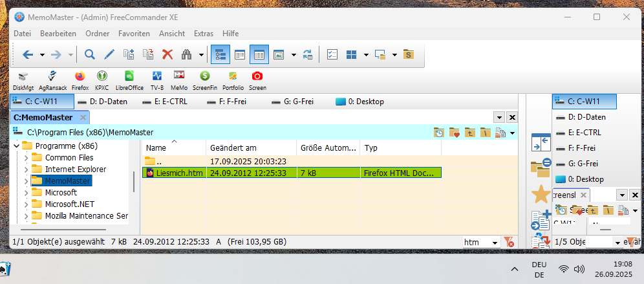The image size is (644, 284).
Task: Click the binoculars find icon
Action: coord(187,54)
